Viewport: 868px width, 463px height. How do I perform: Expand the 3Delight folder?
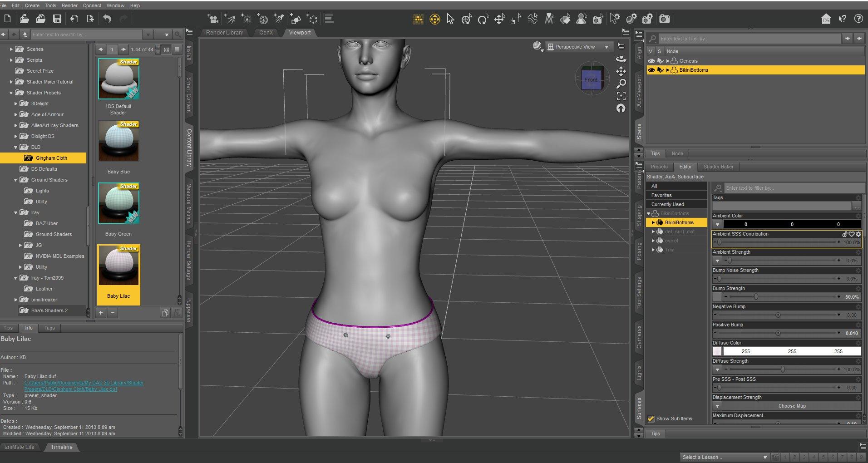(x=15, y=103)
